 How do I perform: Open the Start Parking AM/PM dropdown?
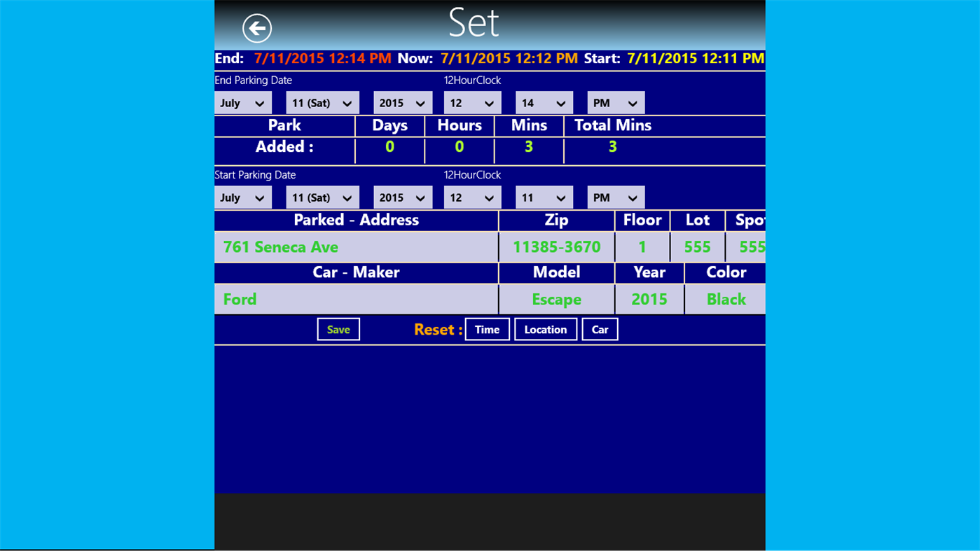click(x=615, y=197)
